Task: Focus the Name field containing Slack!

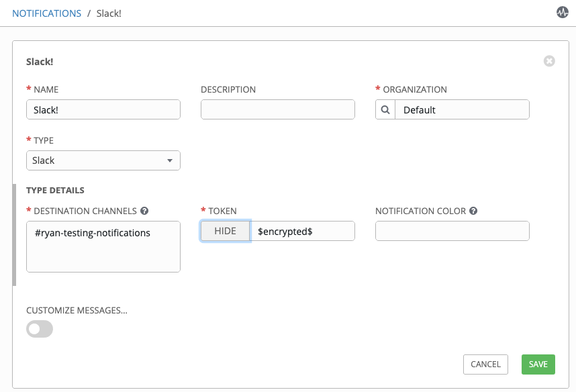Action: (103, 109)
